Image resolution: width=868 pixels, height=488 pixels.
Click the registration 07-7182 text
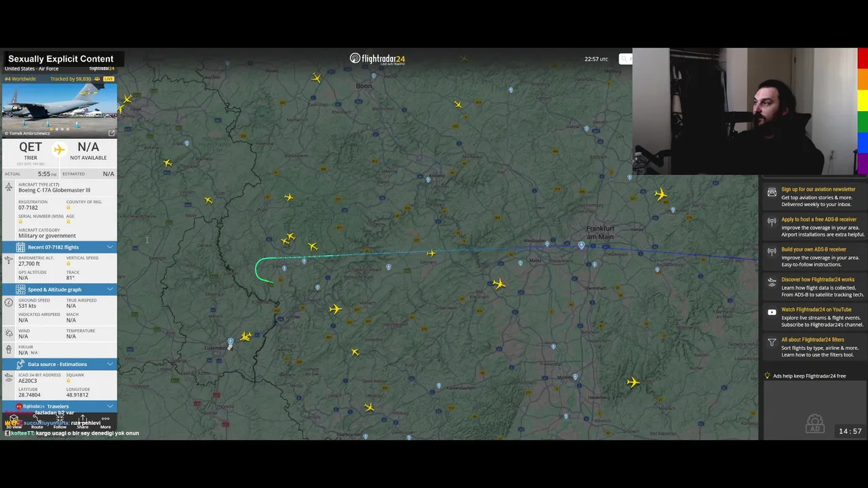pyautogui.click(x=28, y=207)
